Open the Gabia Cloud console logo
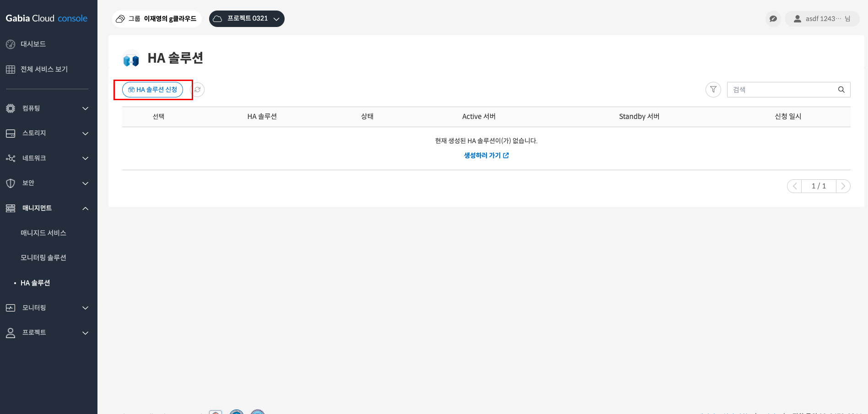The image size is (868, 414). pyautogui.click(x=46, y=18)
